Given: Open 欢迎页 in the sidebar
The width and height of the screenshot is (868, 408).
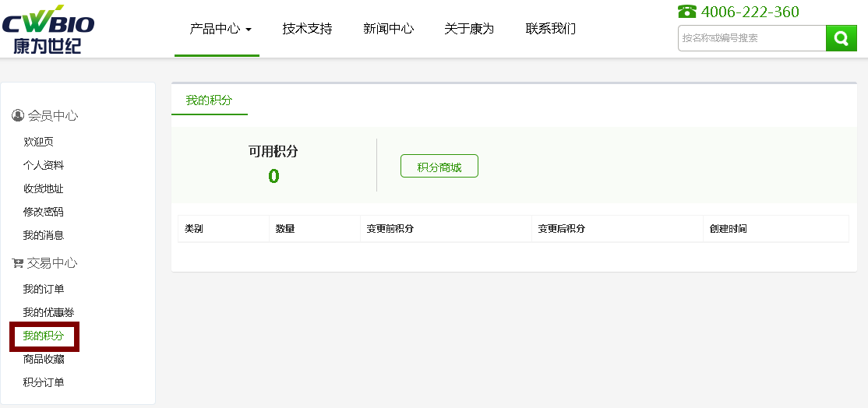Looking at the screenshot, I should (38, 142).
